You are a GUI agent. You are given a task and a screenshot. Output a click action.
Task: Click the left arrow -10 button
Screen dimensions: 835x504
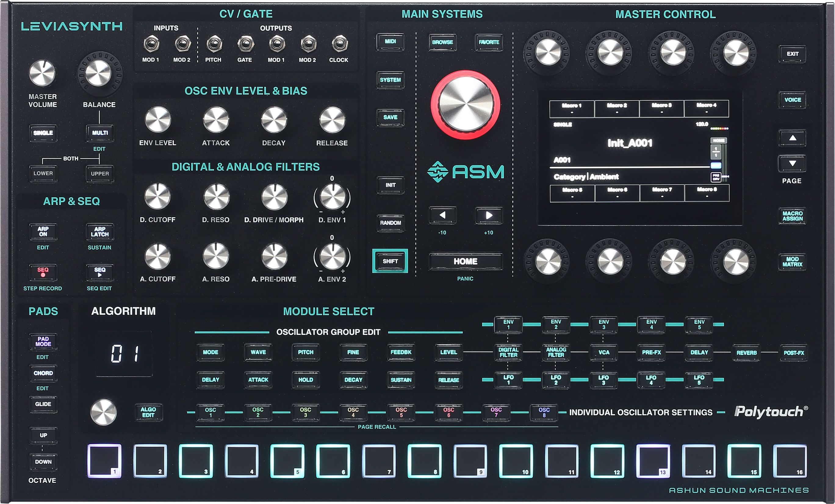(x=442, y=215)
